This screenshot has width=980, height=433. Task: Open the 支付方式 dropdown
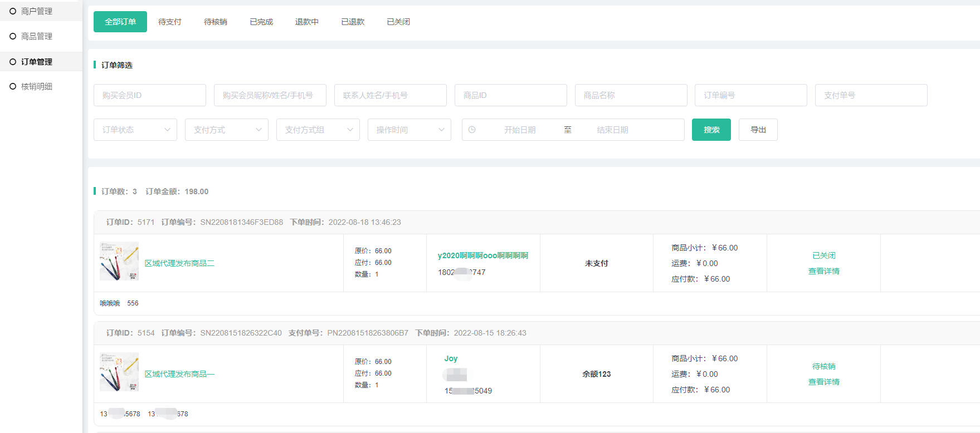coord(227,130)
